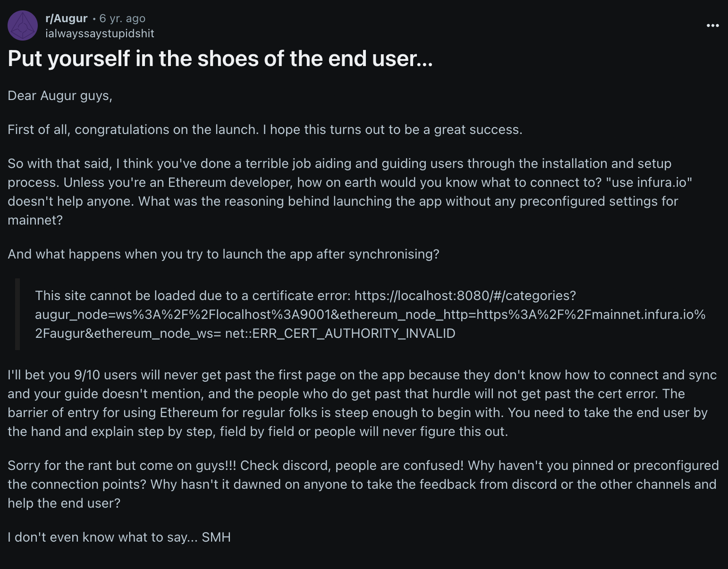Click the 'Sorry for the rant' paragraph

tap(363, 484)
